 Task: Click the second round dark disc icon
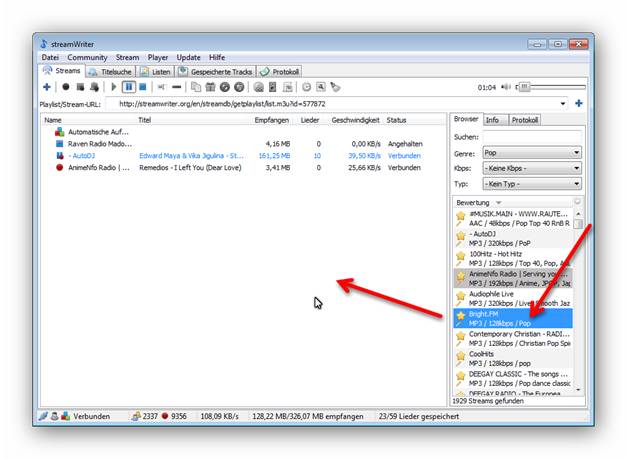tap(239, 87)
